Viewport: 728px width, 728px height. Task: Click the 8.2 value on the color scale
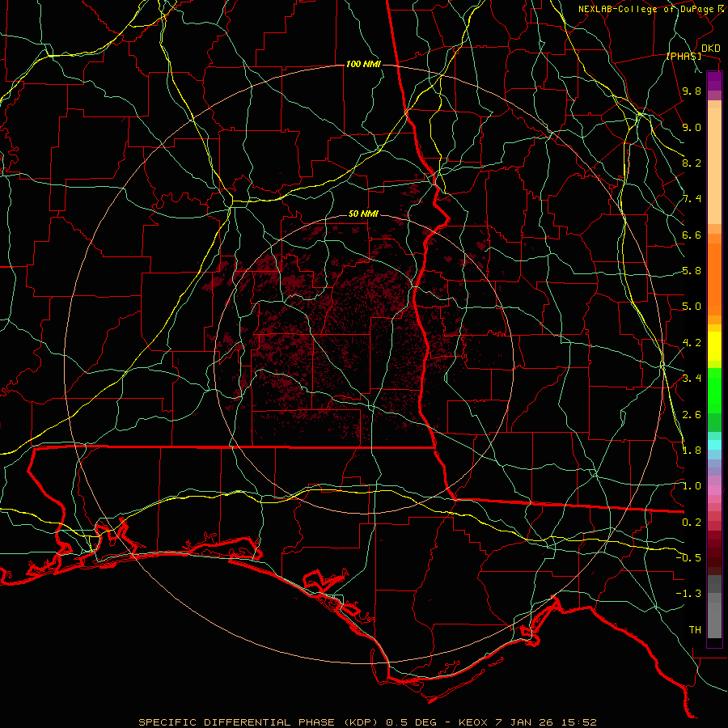pos(692,163)
